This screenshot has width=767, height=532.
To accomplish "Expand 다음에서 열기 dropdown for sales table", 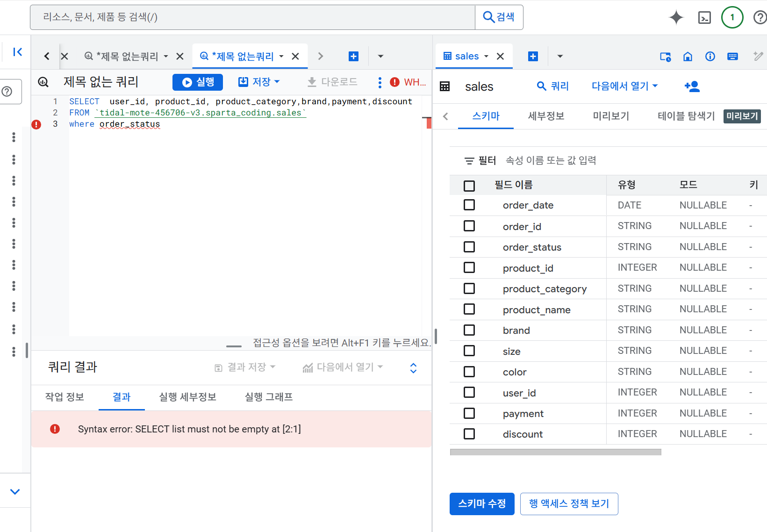I will tap(625, 86).
